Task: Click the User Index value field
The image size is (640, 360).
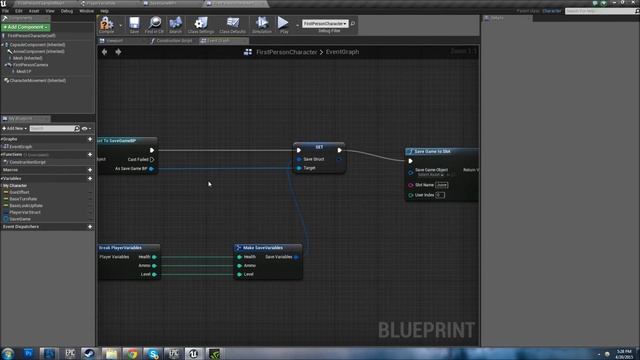Action: [x=440, y=195]
